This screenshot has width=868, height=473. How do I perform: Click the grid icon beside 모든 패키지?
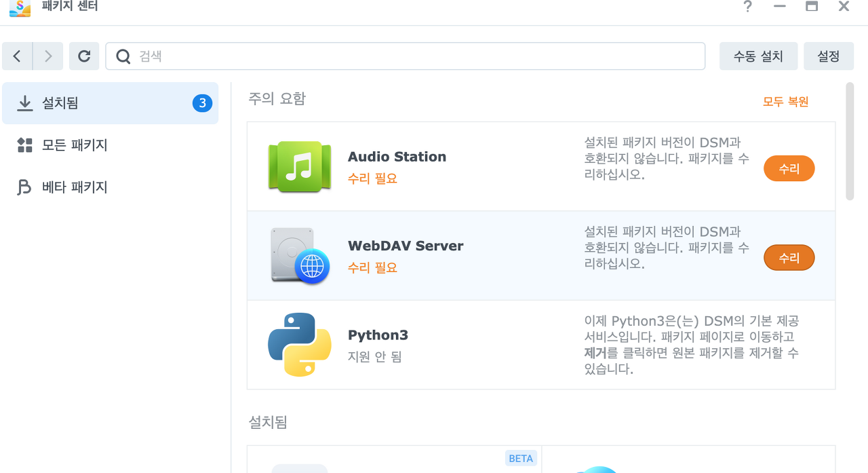(25, 145)
